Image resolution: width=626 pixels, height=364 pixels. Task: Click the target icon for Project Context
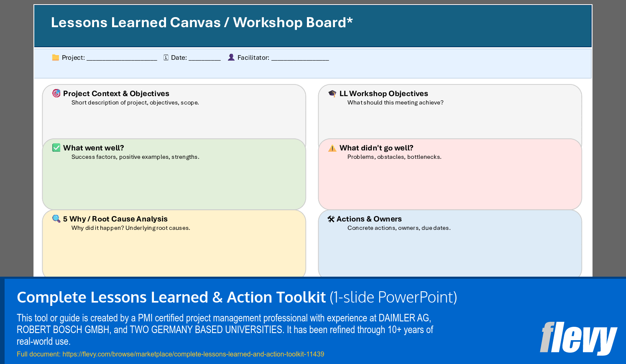[x=56, y=93]
